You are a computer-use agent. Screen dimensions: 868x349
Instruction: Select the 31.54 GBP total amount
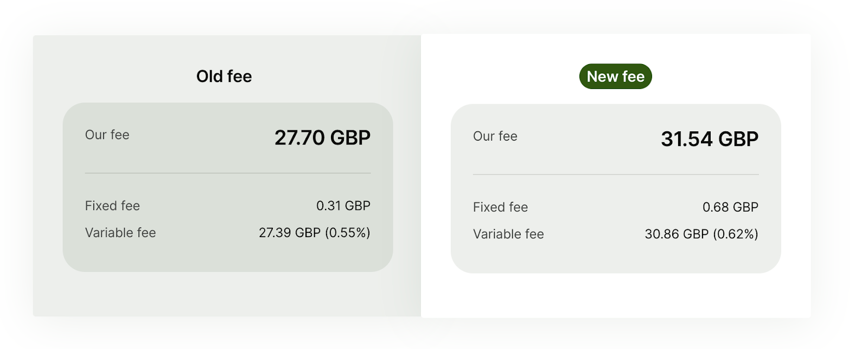pos(709,139)
